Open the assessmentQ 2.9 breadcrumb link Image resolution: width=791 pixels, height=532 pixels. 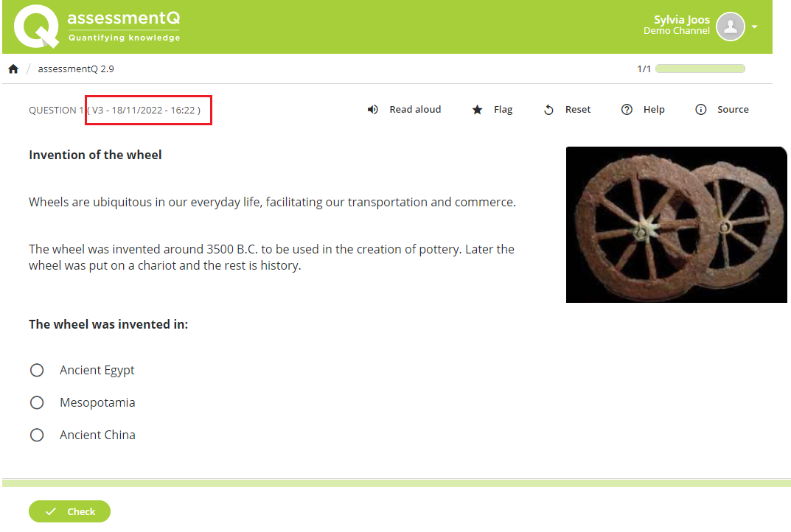coord(76,68)
